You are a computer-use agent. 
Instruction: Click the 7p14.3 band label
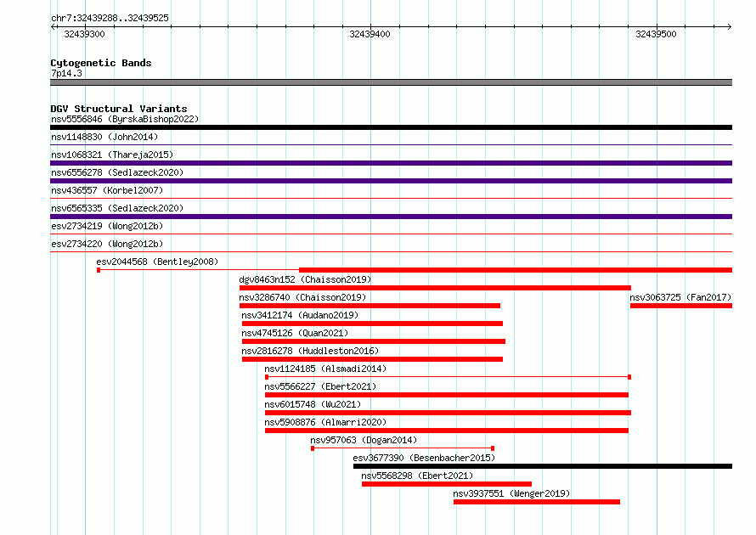click(x=66, y=73)
